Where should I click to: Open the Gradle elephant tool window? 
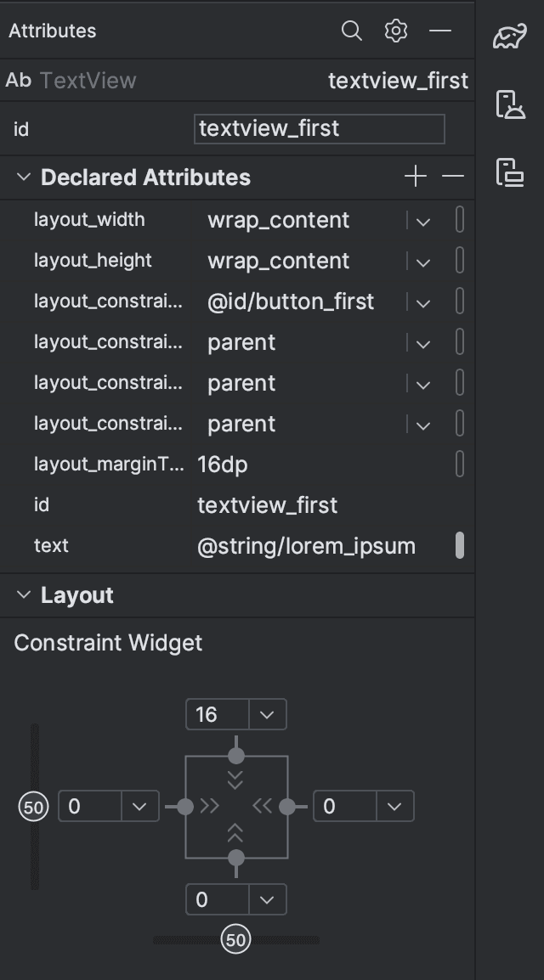click(510, 36)
